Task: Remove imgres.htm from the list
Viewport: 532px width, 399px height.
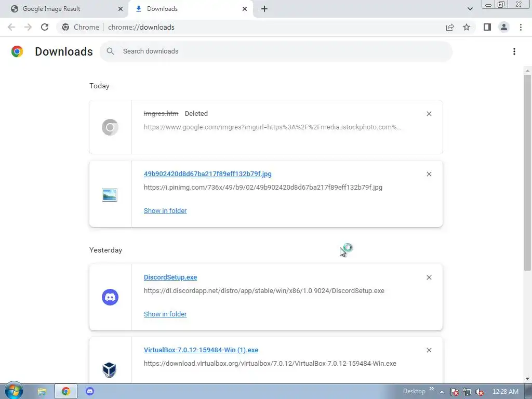Action: coord(429,114)
